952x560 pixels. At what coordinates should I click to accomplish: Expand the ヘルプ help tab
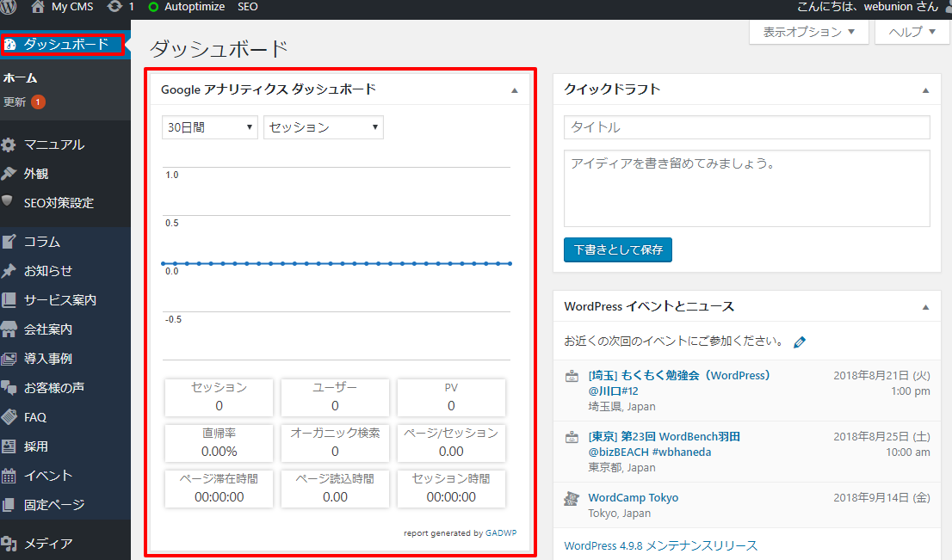[x=912, y=32]
